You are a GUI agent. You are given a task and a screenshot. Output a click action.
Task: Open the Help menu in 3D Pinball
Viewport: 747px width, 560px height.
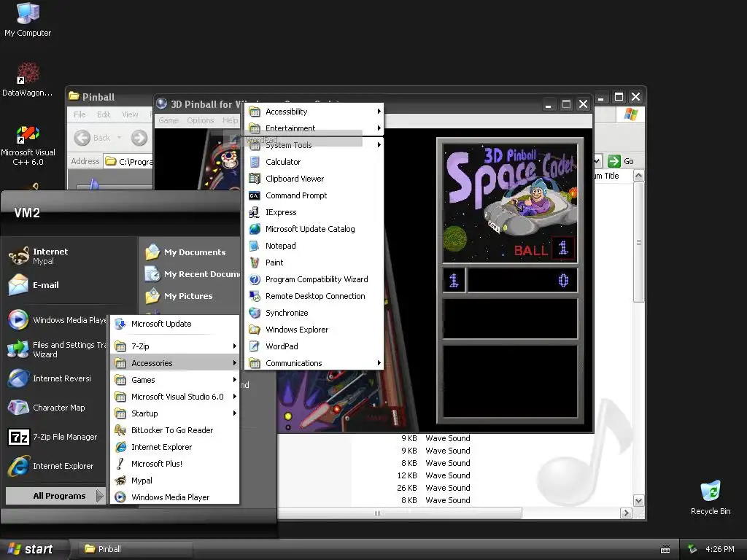pos(230,120)
